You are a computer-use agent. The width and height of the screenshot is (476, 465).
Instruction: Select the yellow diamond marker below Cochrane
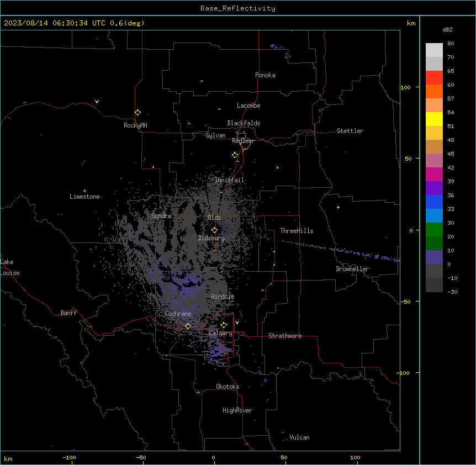(x=188, y=326)
